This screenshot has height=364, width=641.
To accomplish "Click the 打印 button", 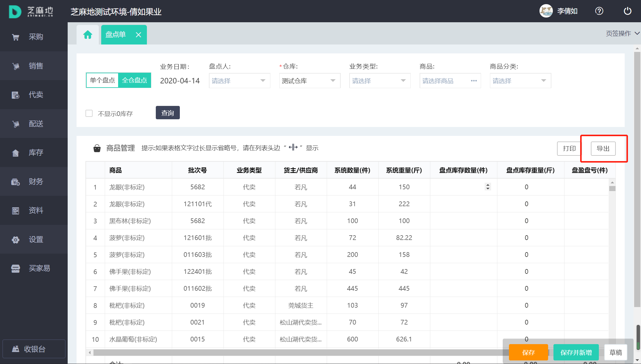I will coord(569,148).
